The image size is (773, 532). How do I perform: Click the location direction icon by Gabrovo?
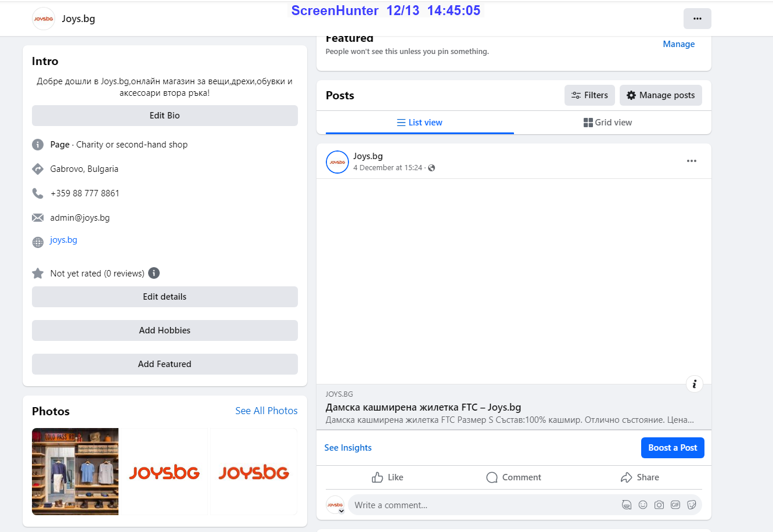coord(38,169)
